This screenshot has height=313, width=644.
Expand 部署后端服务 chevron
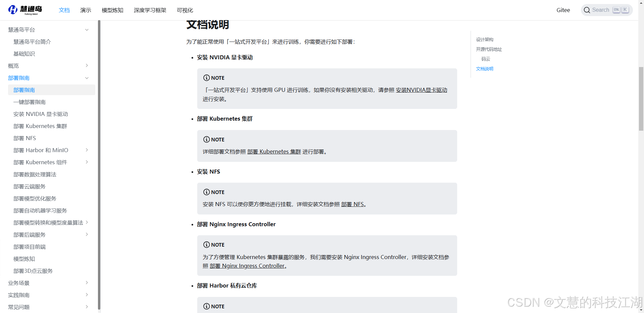pyautogui.click(x=87, y=235)
